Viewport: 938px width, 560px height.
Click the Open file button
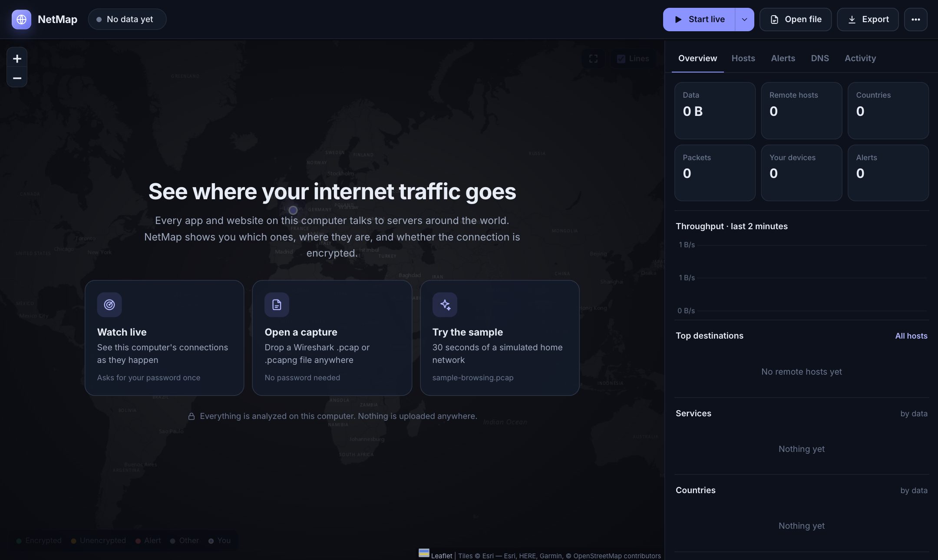[x=796, y=20]
